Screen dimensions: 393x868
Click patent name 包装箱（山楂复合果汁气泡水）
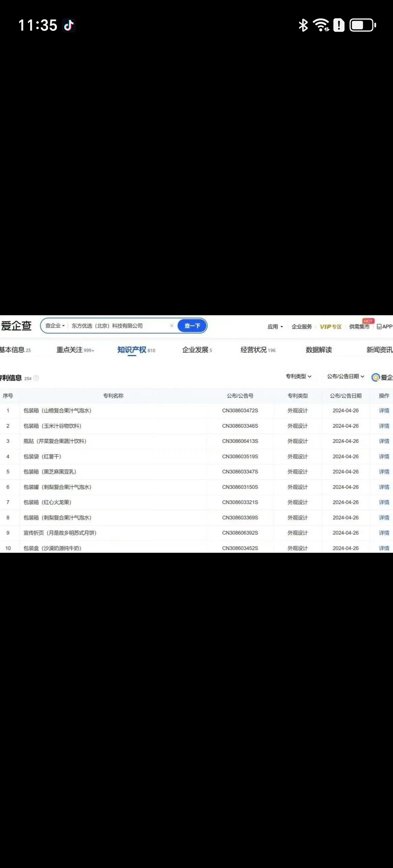click(57, 410)
